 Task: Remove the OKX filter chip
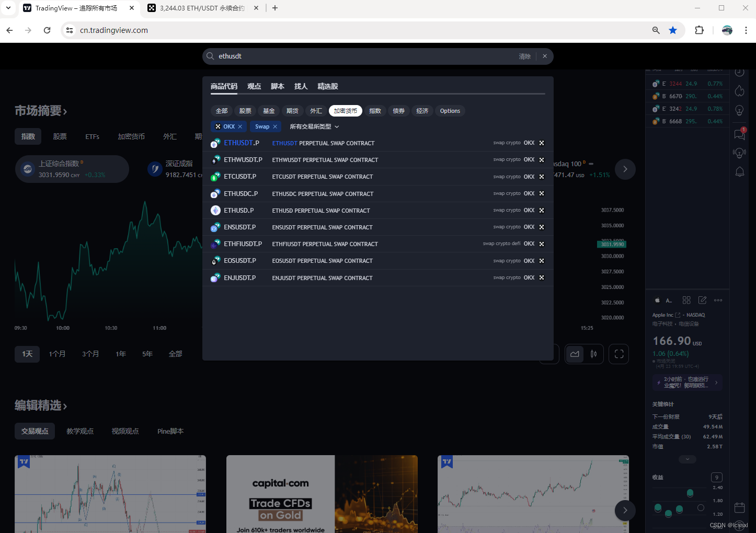pos(240,126)
